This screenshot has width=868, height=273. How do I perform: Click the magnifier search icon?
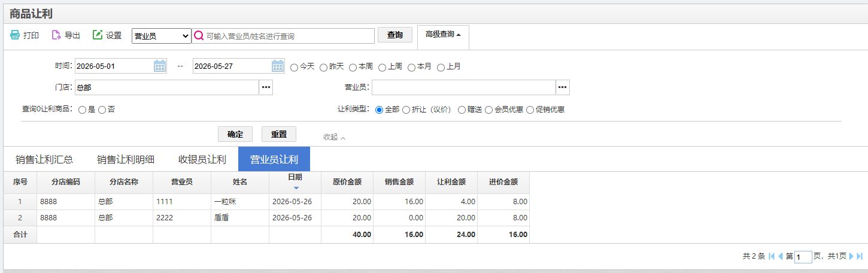pos(199,36)
